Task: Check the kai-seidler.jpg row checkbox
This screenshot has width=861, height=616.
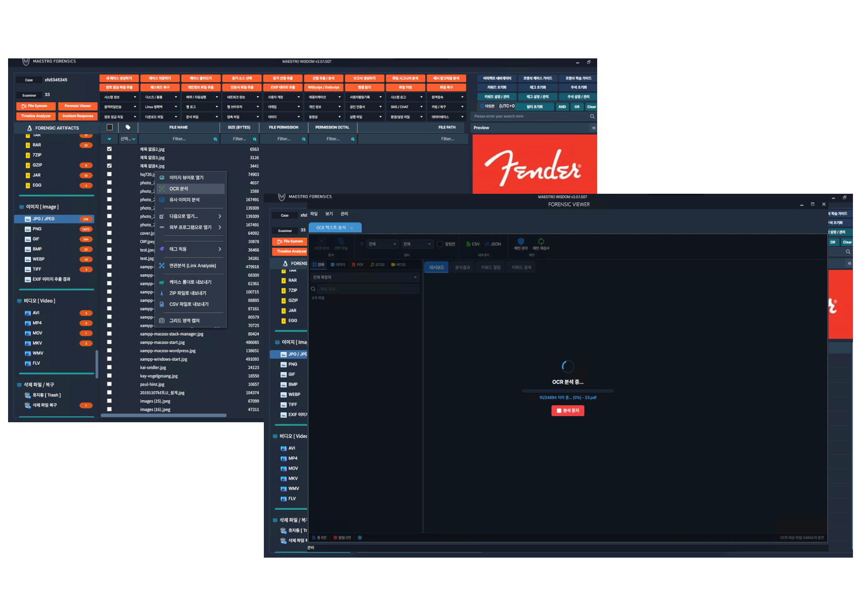Action: 109,367
